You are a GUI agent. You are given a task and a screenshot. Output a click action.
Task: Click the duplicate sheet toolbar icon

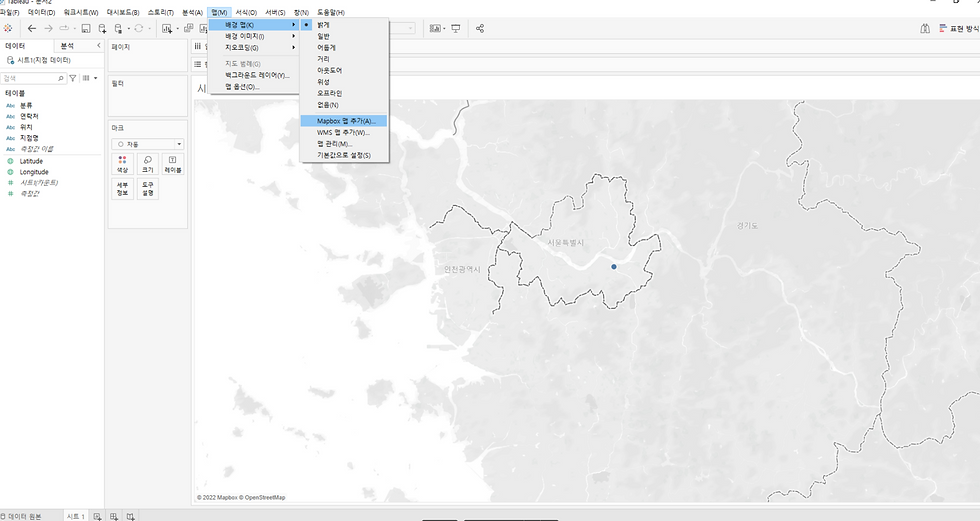tap(188, 28)
